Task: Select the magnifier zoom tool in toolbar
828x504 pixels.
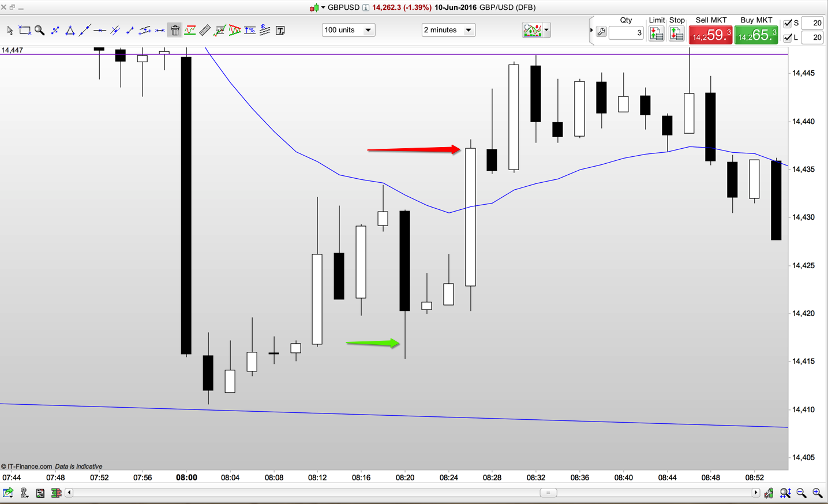Action: pos(39,30)
